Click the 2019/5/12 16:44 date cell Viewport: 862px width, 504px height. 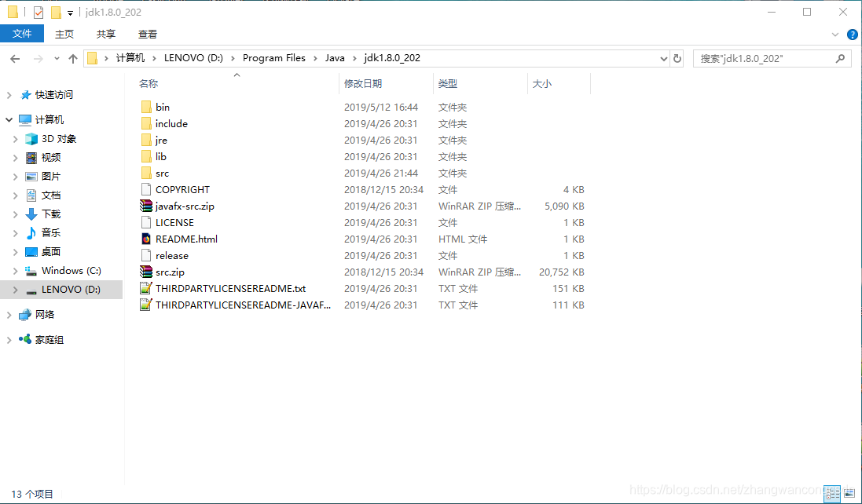(381, 107)
